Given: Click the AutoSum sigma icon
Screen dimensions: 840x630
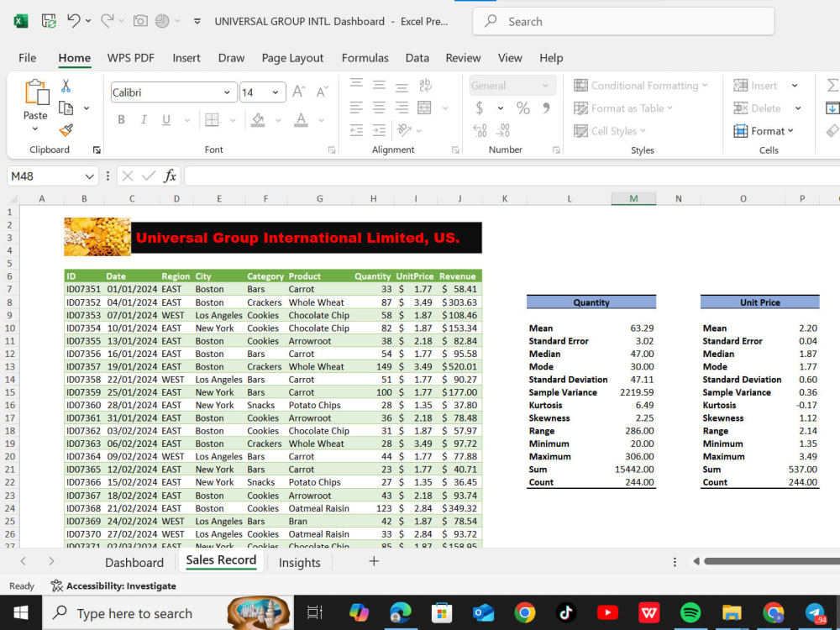Looking at the screenshot, I should click(x=832, y=85).
